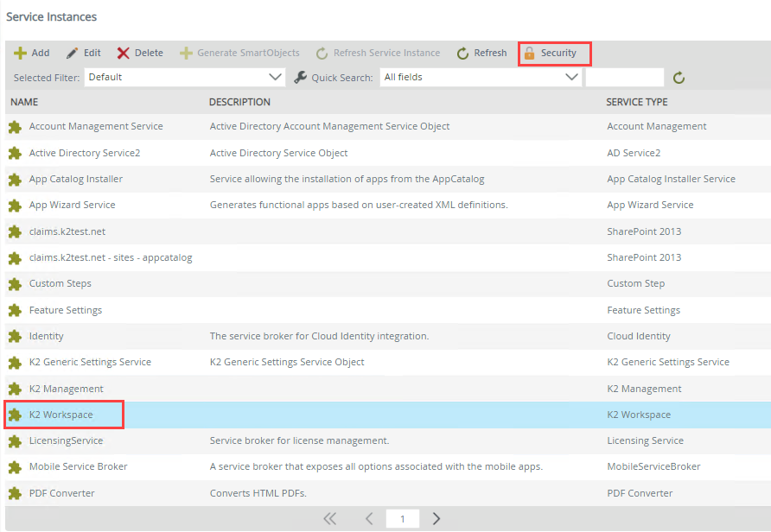Click Refresh Service Instance label

(387, 53)
